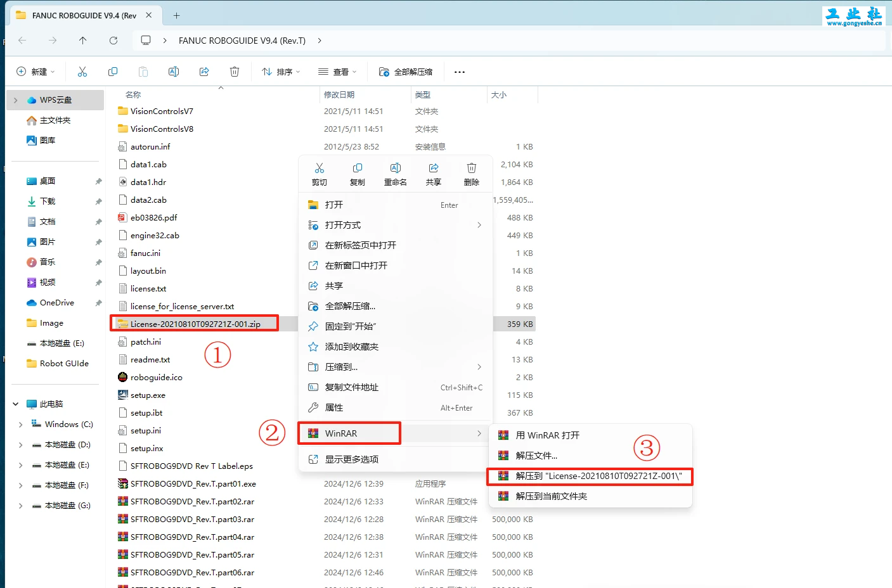Open the three-dot more options menu in the toolbar

coord(460,72)
